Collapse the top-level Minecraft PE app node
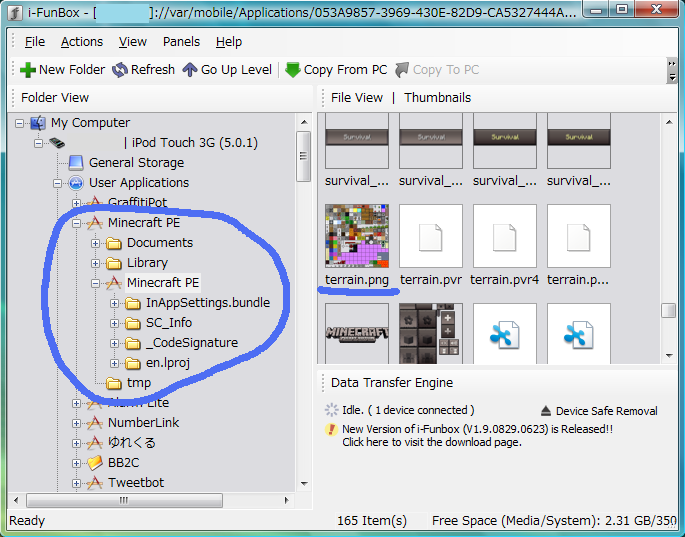Viewport: 685px width, 537px height. click(76, 223)
